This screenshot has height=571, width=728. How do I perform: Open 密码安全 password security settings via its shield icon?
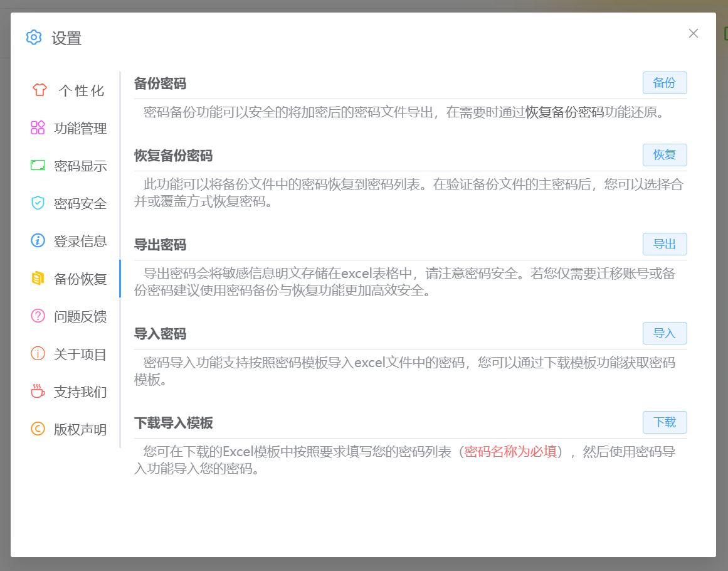(x=38, y=203)
